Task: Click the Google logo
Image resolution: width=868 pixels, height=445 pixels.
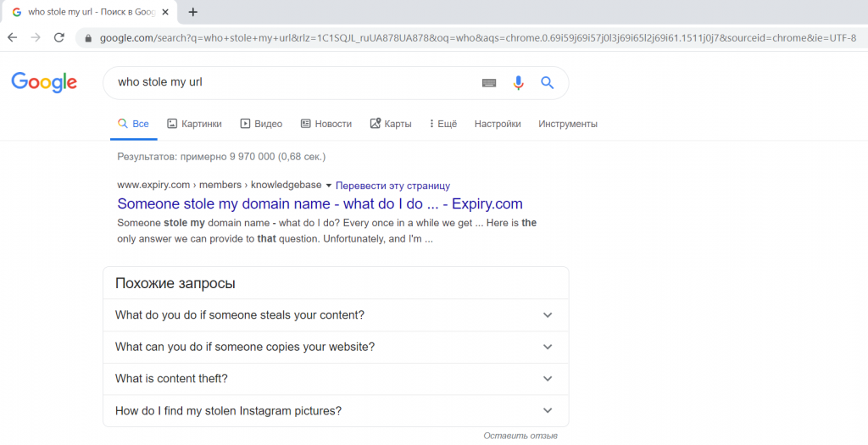Action: pyautogui.click(x=44, y=82)
